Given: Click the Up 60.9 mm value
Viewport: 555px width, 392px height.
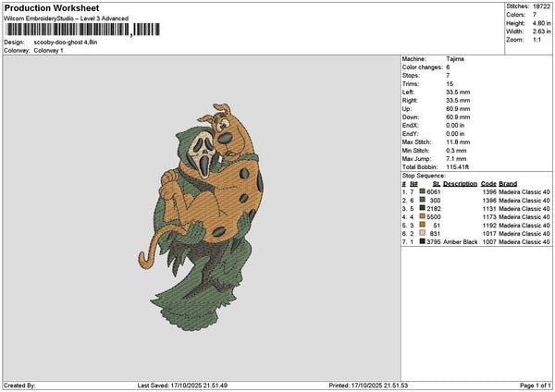Looking at the screenshot, I should (x=458, y=108).
